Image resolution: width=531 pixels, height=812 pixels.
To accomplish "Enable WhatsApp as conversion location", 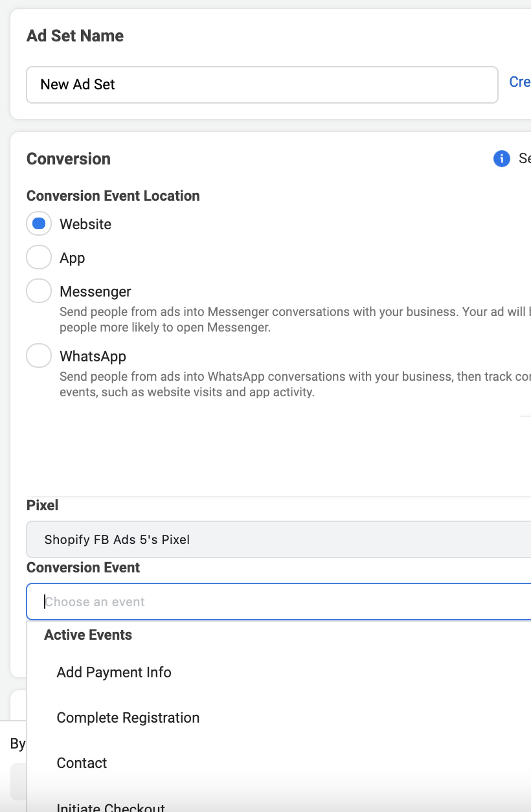I will [39, 355].
